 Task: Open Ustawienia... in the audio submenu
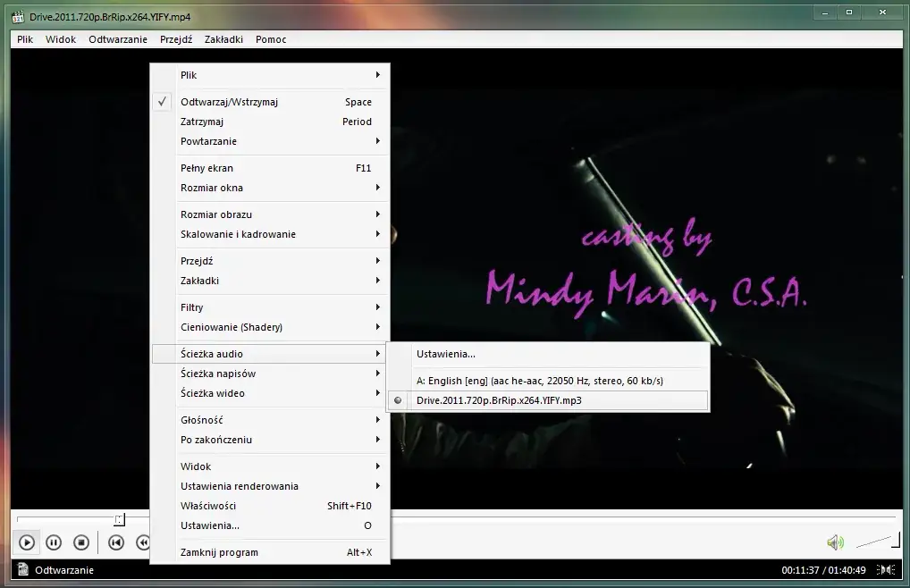click(446, 354)
